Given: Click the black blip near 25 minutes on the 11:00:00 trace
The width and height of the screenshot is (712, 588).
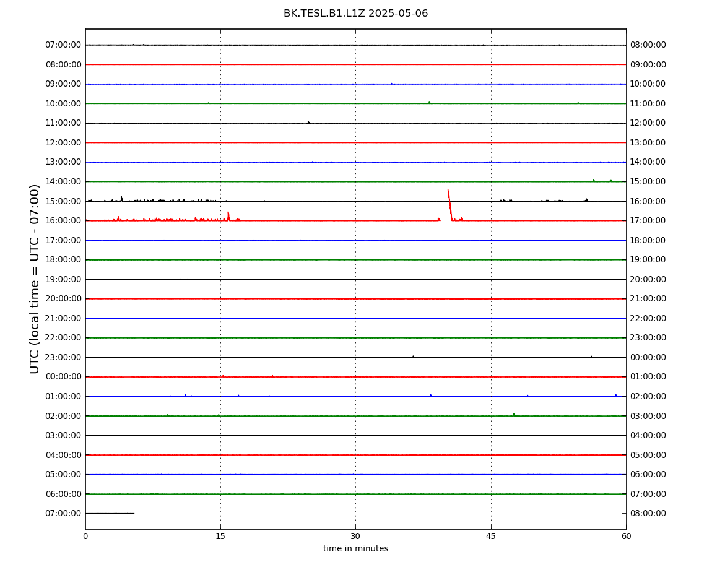Looking at the screenshot, I should click(x=308, y=122).
